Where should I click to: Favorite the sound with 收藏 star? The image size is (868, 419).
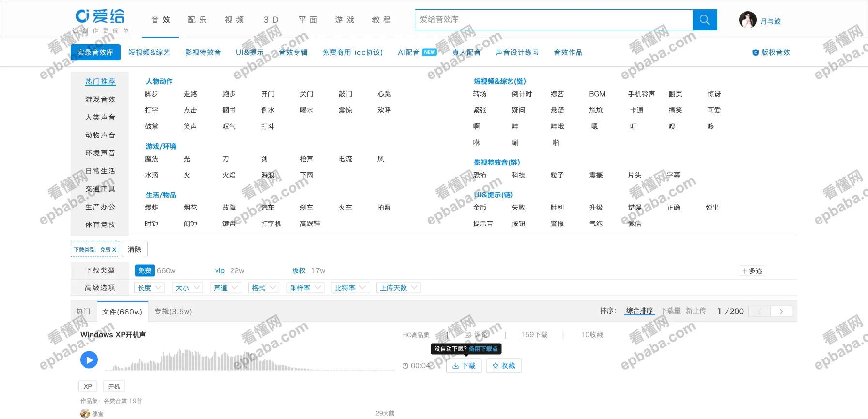(x=504, y=366)
